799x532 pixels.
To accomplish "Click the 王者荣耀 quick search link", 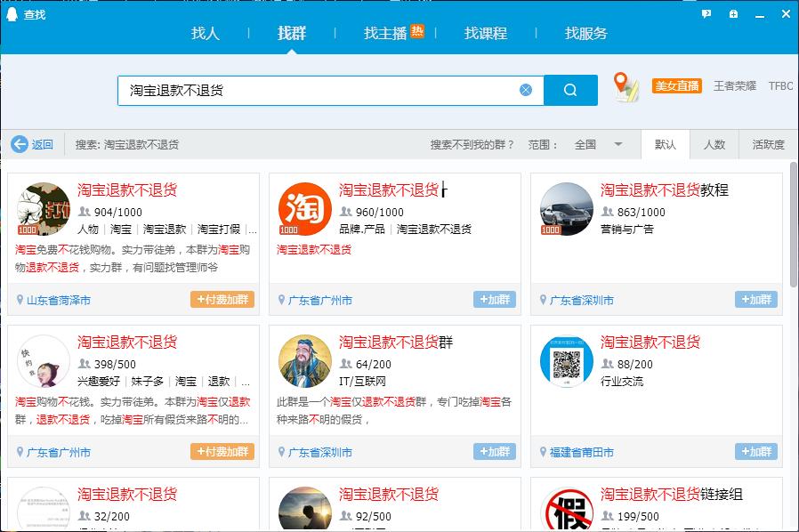I will tap(737, 85).
